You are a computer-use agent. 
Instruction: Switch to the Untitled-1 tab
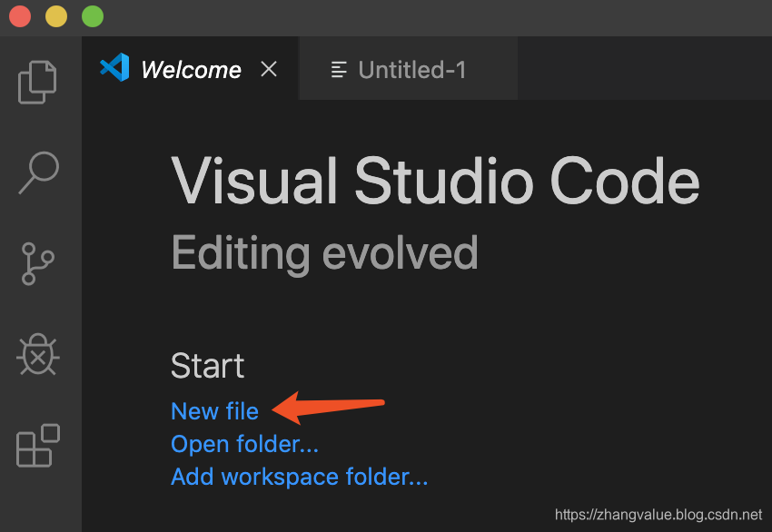point(409,69)
